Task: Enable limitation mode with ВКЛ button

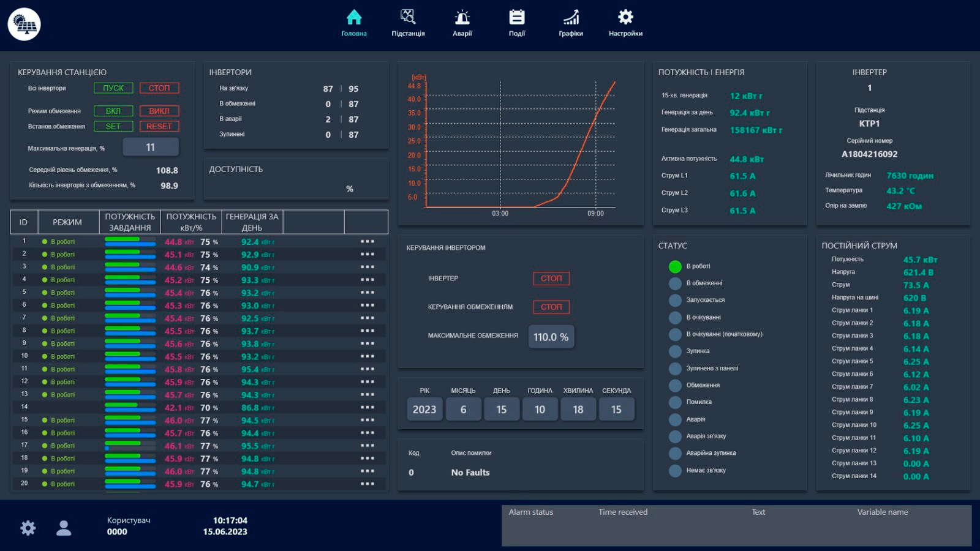Action: coord(113,111)
